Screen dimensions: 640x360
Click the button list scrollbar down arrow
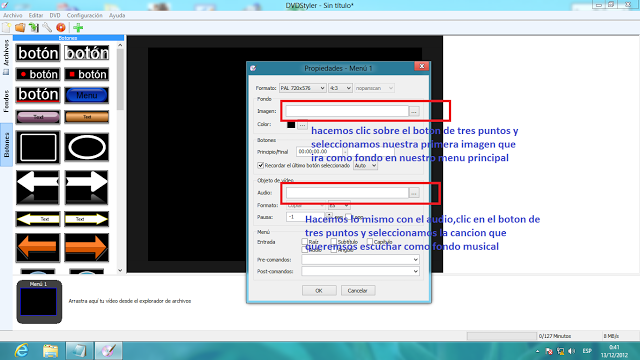tap(120, 270)
